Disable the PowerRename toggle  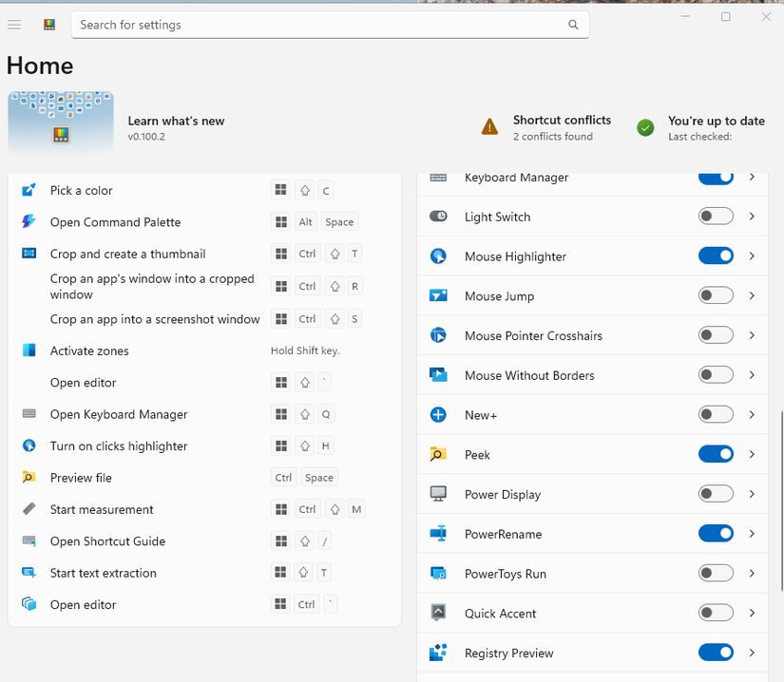pos(716,533)
